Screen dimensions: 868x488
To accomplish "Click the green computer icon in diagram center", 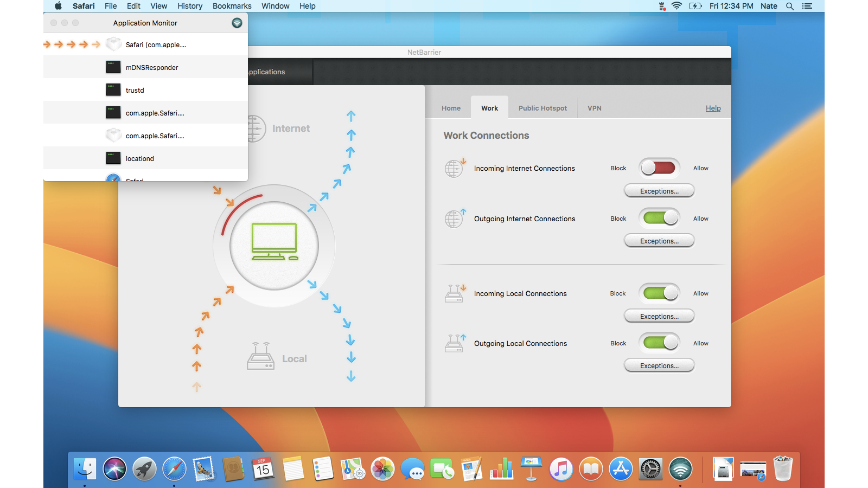I will click(x=274, y=242).
